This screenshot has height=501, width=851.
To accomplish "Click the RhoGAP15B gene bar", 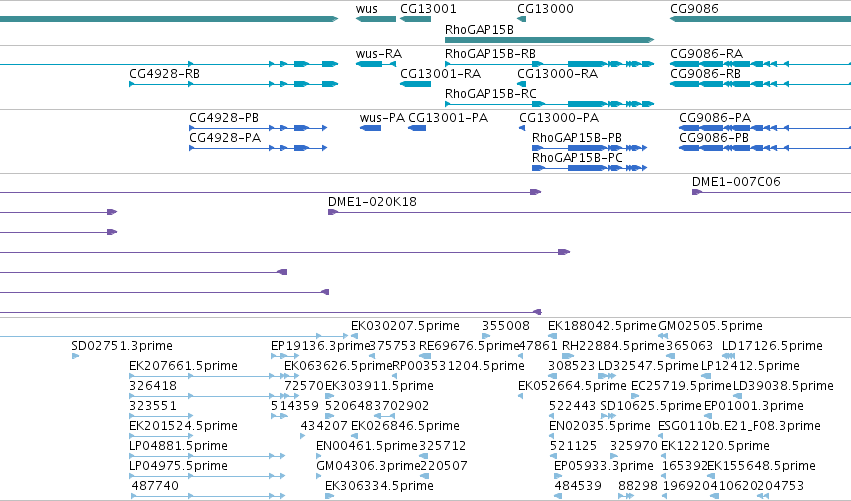I will click(549, 40).
